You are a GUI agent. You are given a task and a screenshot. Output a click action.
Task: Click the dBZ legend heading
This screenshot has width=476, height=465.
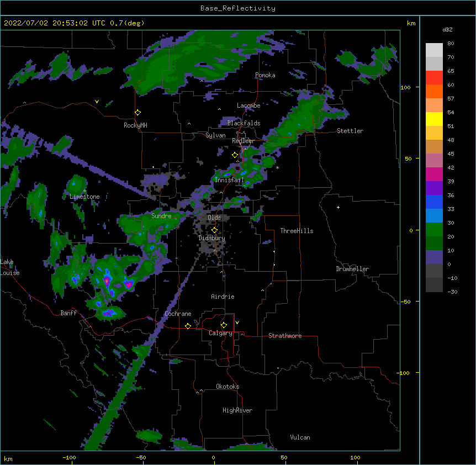pos(447,29)
